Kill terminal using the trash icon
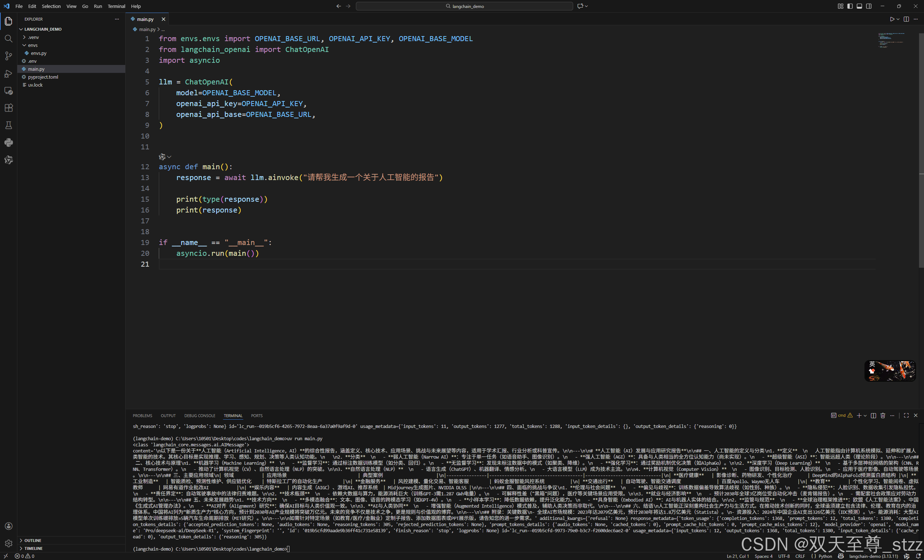Viewport: 924px width, 560px height. [x=882, y=415]
